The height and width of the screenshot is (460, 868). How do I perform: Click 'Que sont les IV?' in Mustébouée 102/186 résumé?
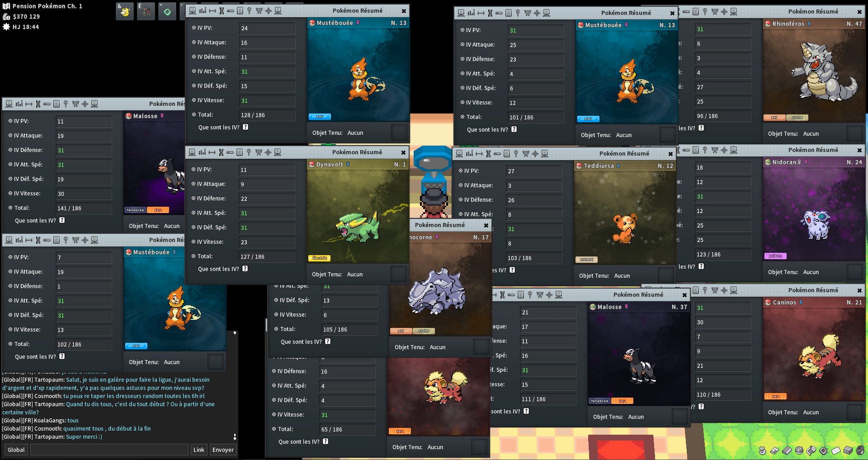[x=35, y=356]
